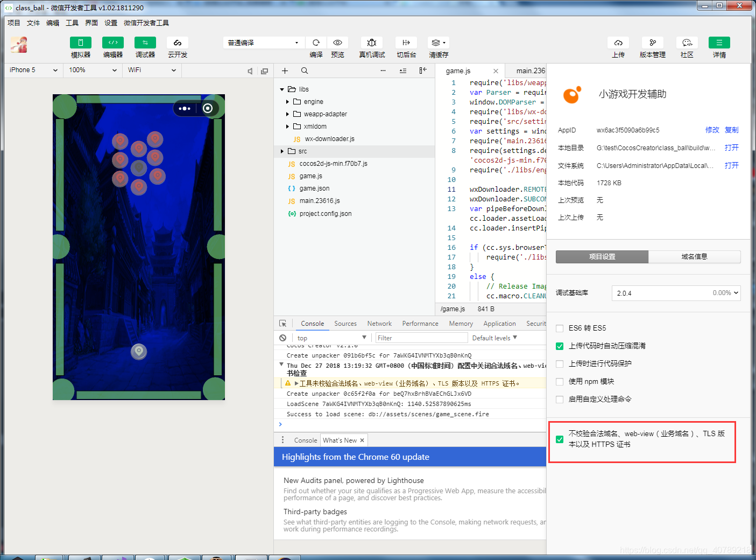Image resolution: width=756 pixels, height=560 pixels.
Task: Open game.json in the file tree
Action: click(314, 188)
